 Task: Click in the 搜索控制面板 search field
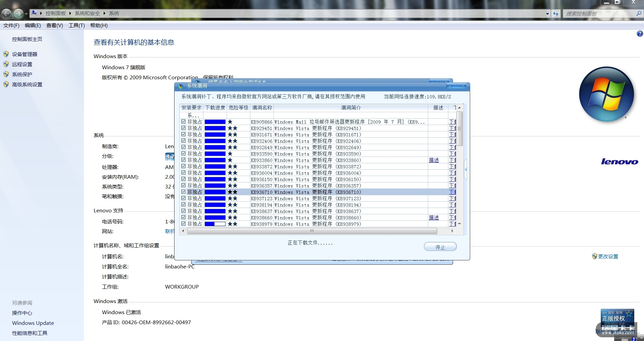(x=599, y=14)
